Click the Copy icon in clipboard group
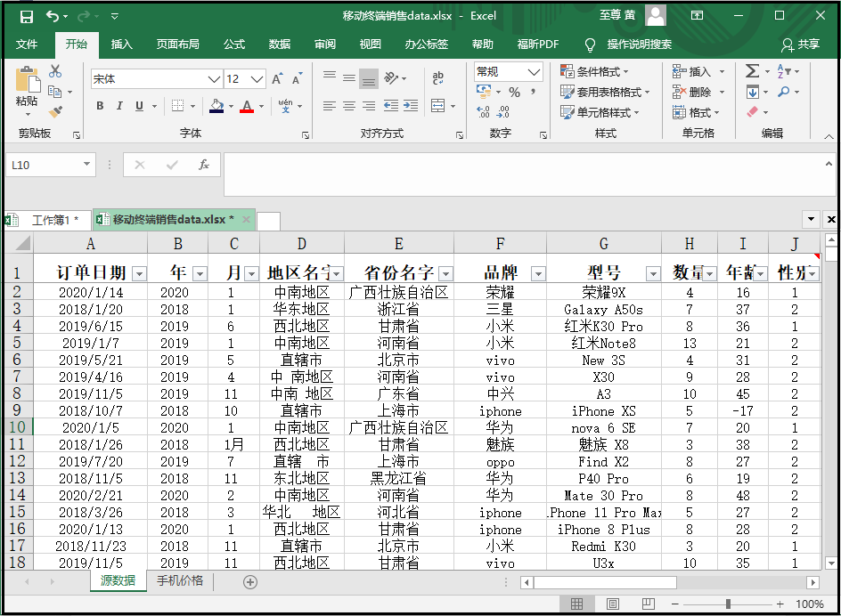This screenshot has height=616, width=841. tap(54, 92)
